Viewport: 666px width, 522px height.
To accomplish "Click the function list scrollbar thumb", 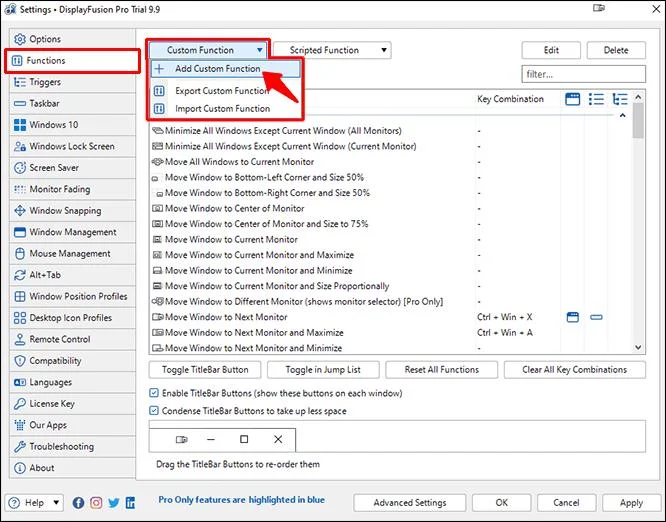I will (638, 121).
